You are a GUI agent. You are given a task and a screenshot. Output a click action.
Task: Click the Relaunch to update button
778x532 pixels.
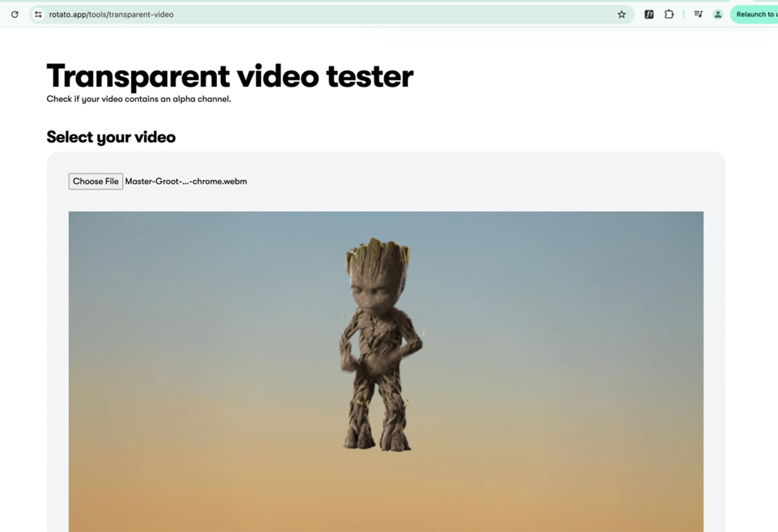coord(754,15)
